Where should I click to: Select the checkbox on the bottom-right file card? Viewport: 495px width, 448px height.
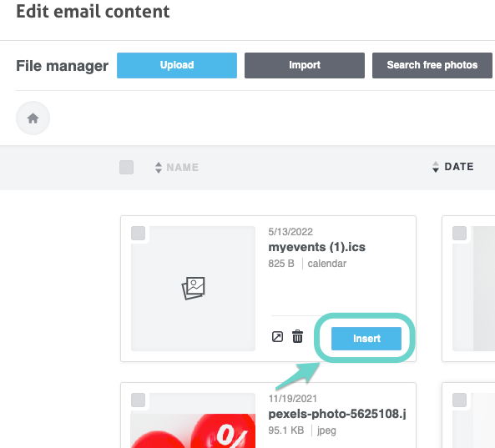pos(459,400)
